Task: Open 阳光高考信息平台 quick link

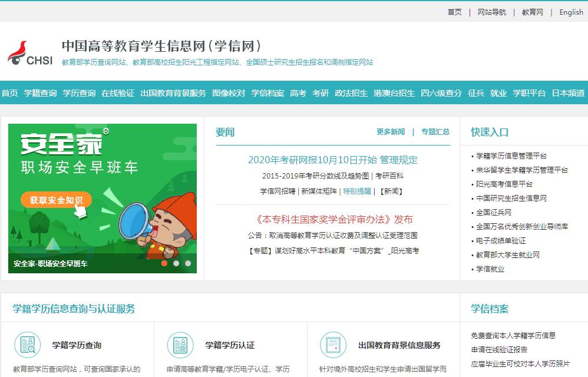Action: (x=504, y=184)
